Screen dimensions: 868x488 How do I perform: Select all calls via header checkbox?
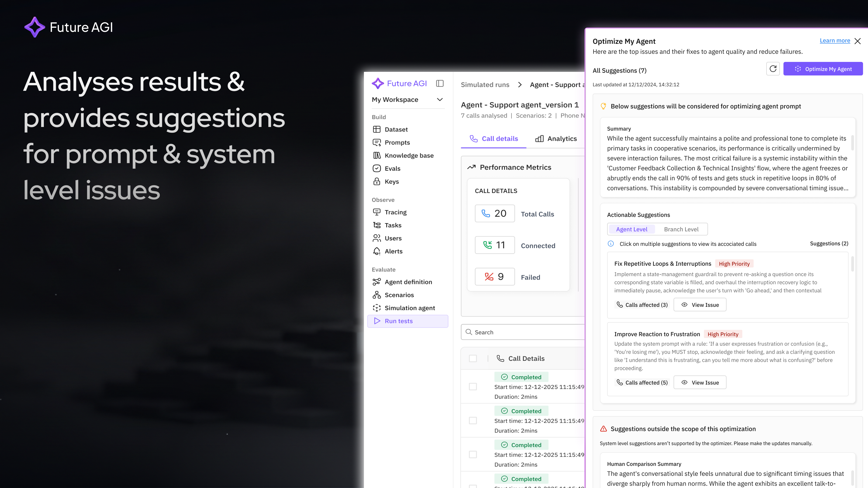click(473, 358)
